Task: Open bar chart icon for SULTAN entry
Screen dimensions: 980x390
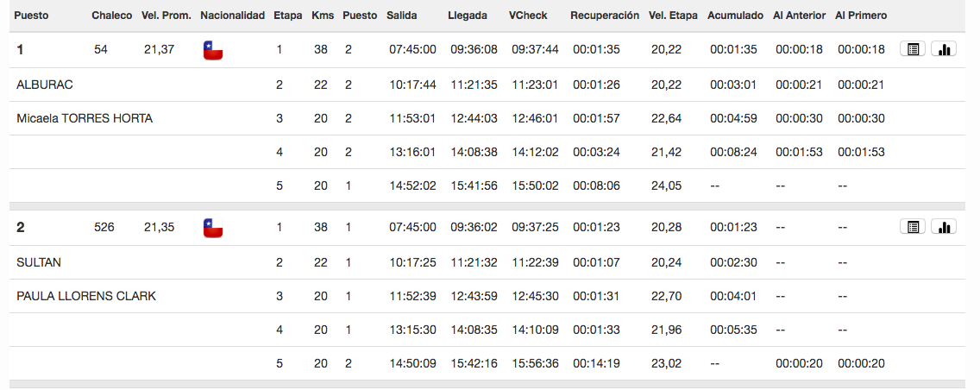Action: tap(944, 227)
